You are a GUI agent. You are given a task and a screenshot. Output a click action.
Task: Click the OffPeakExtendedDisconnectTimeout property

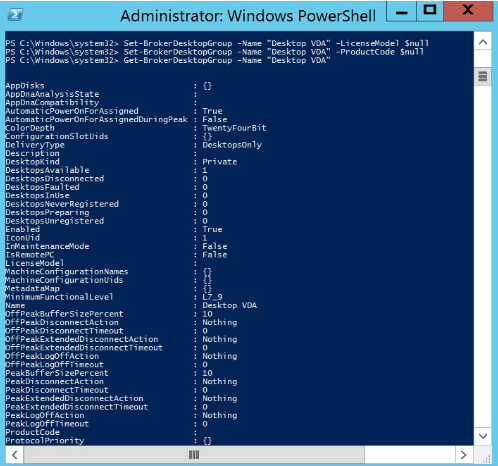[84, 348]
